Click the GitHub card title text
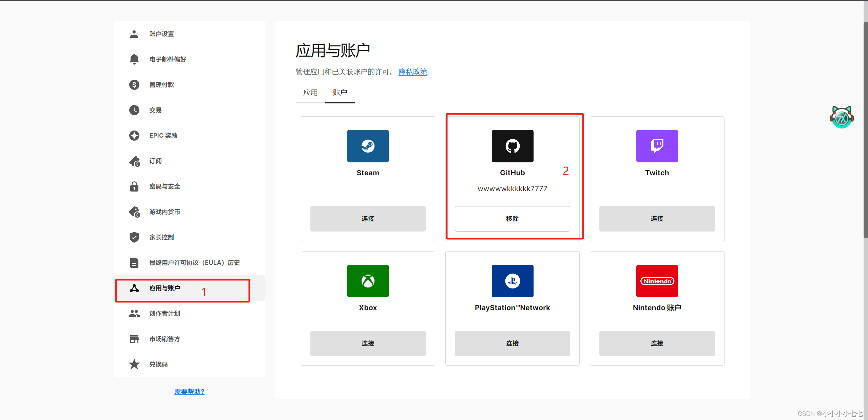The image size is (868, 420). coord(512,173)
